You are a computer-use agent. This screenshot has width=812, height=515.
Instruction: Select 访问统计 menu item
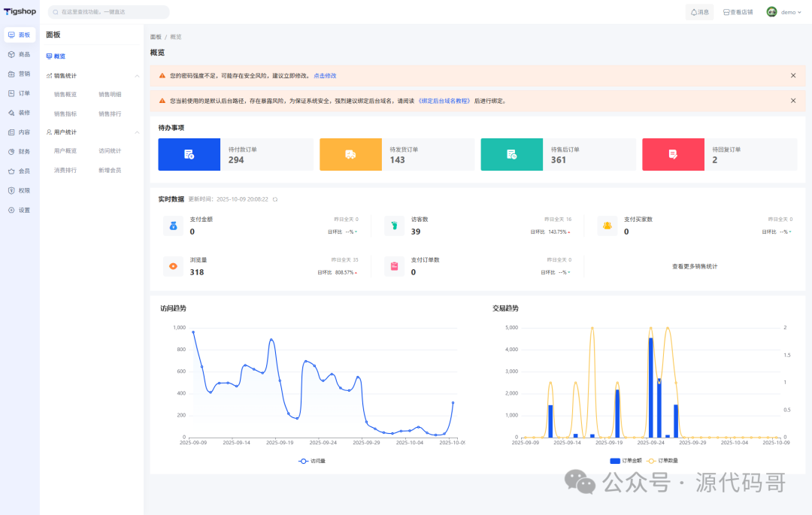(110, 151)
